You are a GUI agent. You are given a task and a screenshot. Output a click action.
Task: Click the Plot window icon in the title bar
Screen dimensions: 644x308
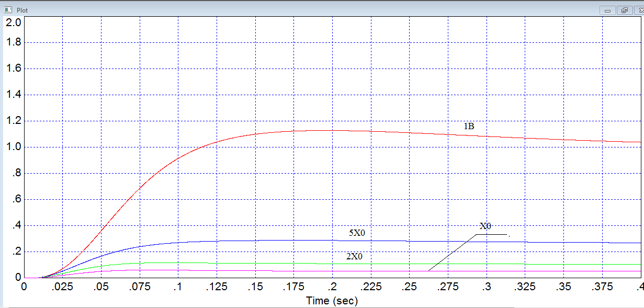coord(8,9)
